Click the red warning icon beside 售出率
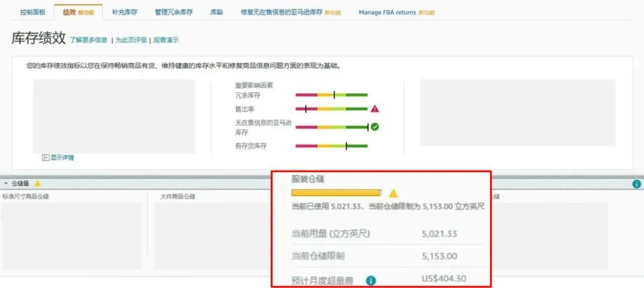This screenshot has height=288, width=644. pyautogui.click(x=374, y=109)
